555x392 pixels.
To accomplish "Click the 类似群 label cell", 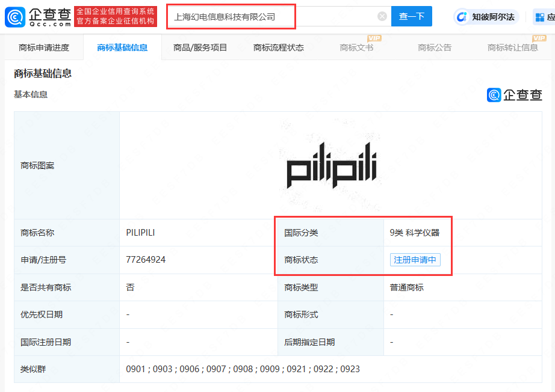I will click(67, 369).
